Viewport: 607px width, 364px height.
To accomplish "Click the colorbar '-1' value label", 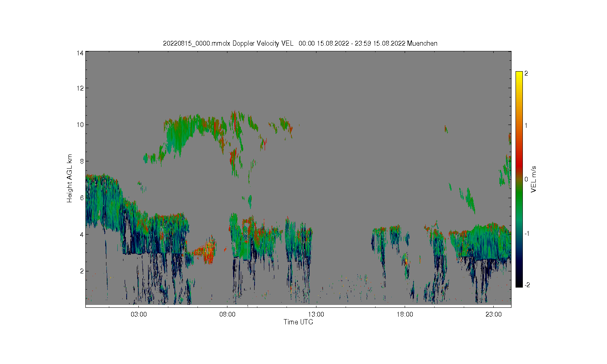I will tap(527, 234).
